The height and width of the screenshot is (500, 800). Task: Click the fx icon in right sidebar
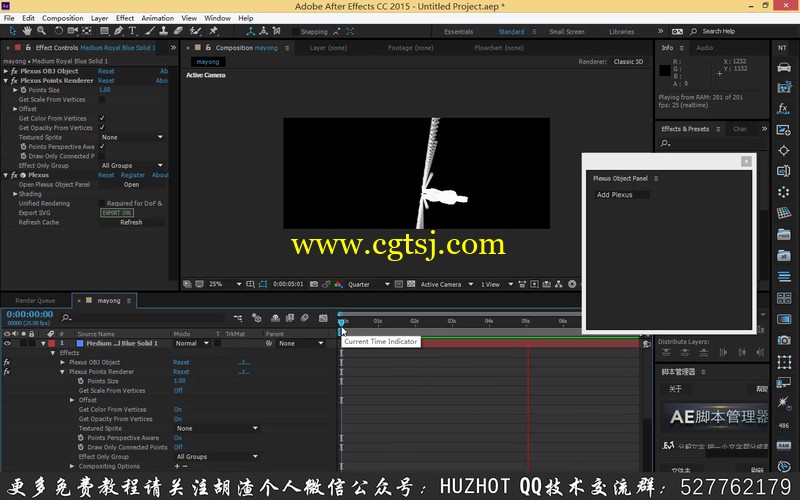point(783,108)
